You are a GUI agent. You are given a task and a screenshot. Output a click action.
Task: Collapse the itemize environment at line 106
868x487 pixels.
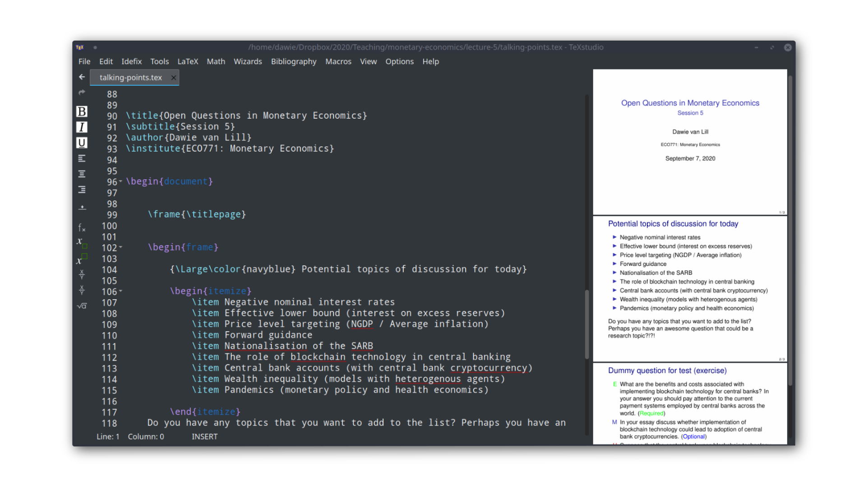point(121,292)
